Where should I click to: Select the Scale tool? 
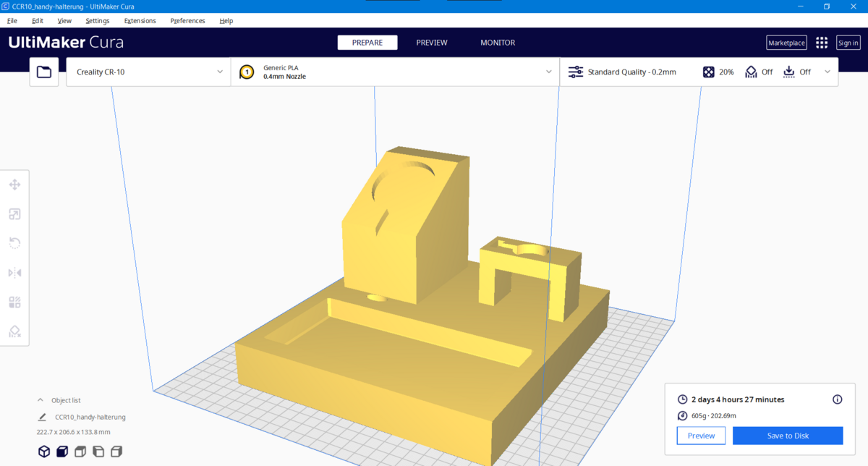[14, 214]
